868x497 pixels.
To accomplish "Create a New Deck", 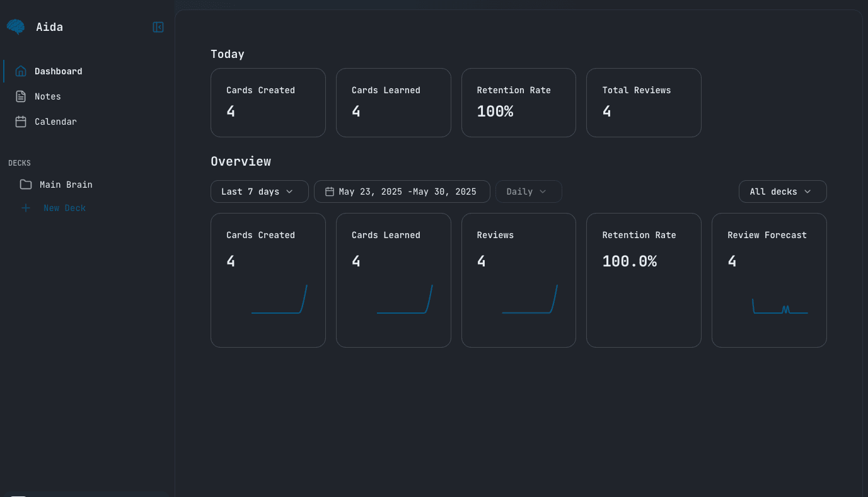I will tap(64, 207).
